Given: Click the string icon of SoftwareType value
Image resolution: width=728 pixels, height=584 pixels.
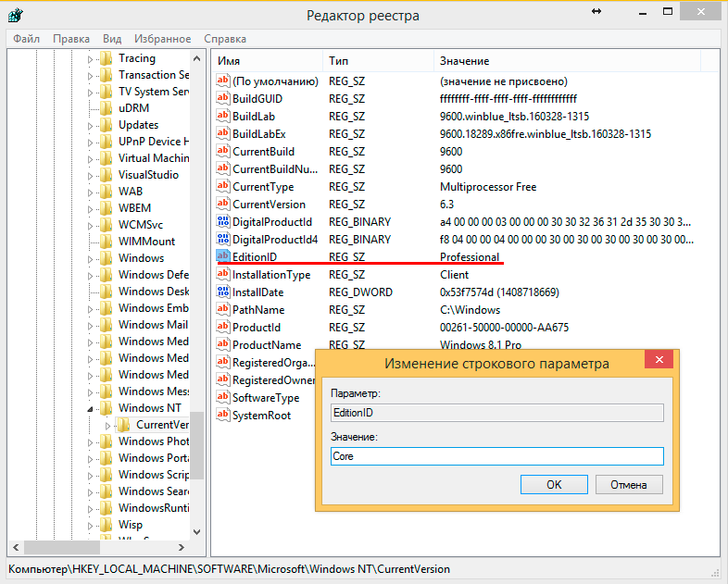Looking at the screenshot, I should 223,398.
